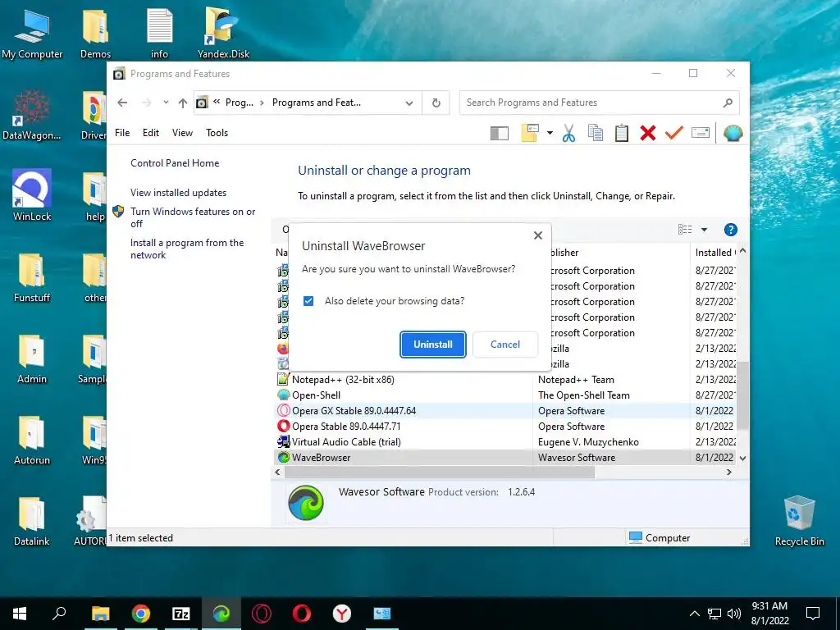The height and width of the screenshot is (630, 840).
Task: Click the Rename toolbar icon
Action: coord(701,132)
